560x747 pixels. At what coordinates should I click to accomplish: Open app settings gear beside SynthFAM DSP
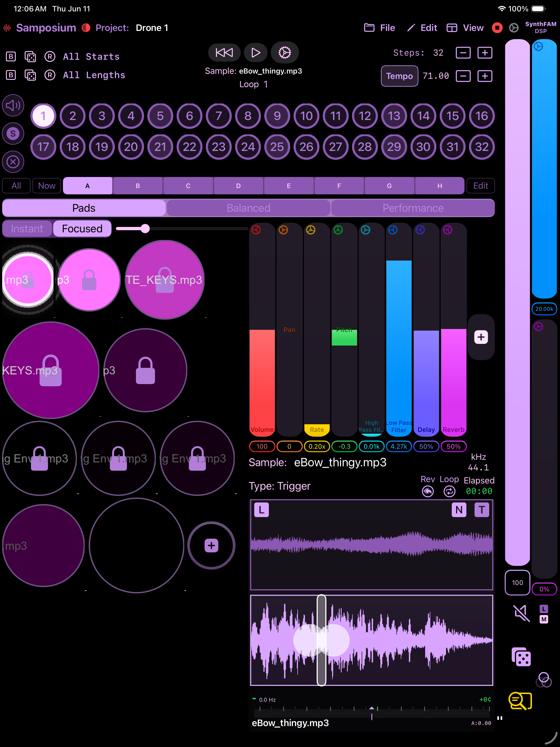(x=514, y=28)
